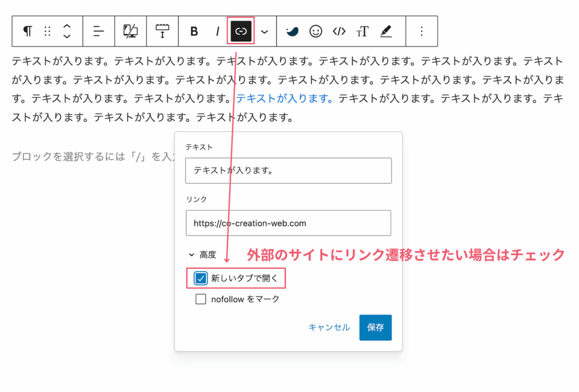Screen dimensions: 579x392
Task: Click the link icon in the toolbar
Action: click(x=241, y=32)
